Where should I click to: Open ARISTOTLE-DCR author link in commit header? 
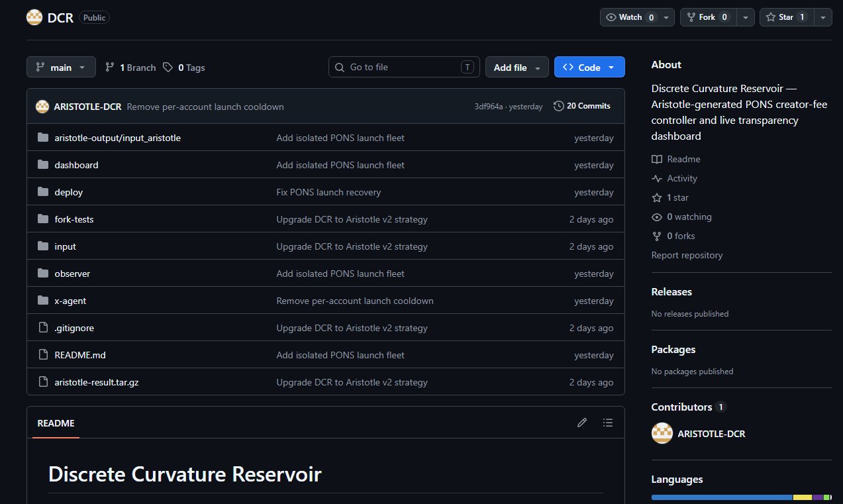(x=87, y=107)
